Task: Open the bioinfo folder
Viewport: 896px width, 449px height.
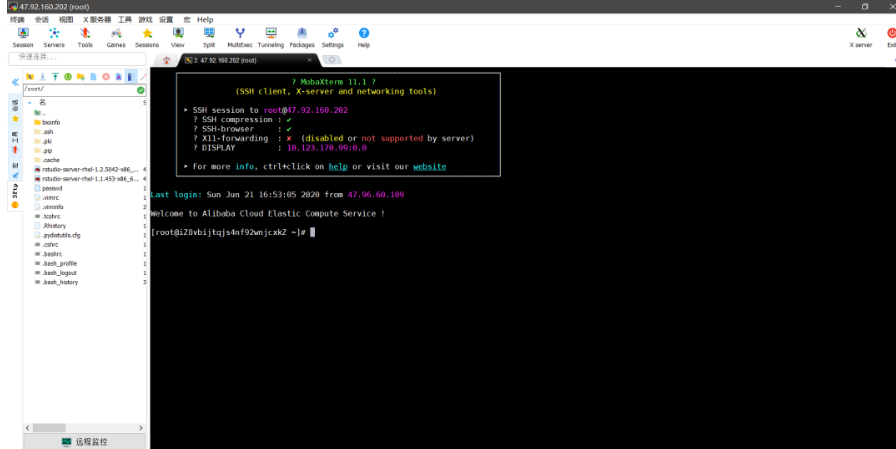Action: coord(50,122)
